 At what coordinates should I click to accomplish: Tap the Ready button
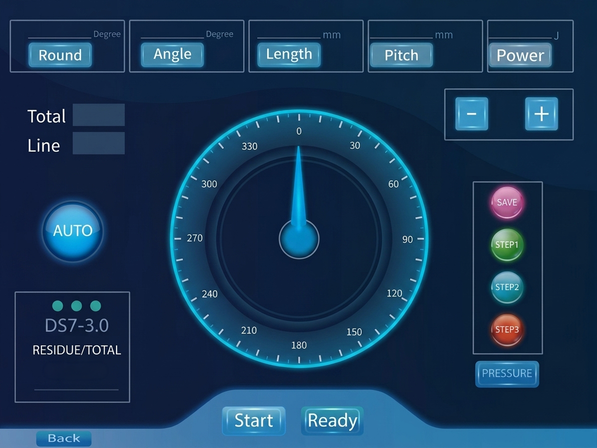click(x=332, y=421)
